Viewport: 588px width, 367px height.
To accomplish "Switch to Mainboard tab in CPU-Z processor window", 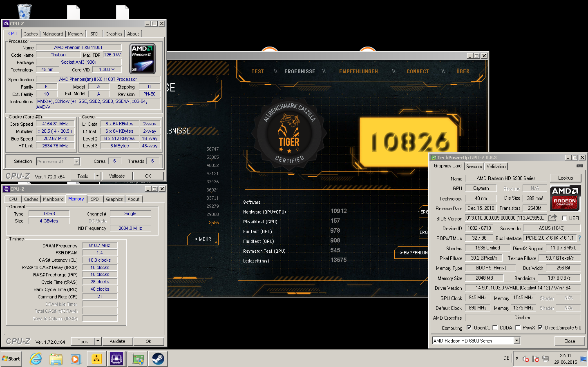I will pos(53,34).
